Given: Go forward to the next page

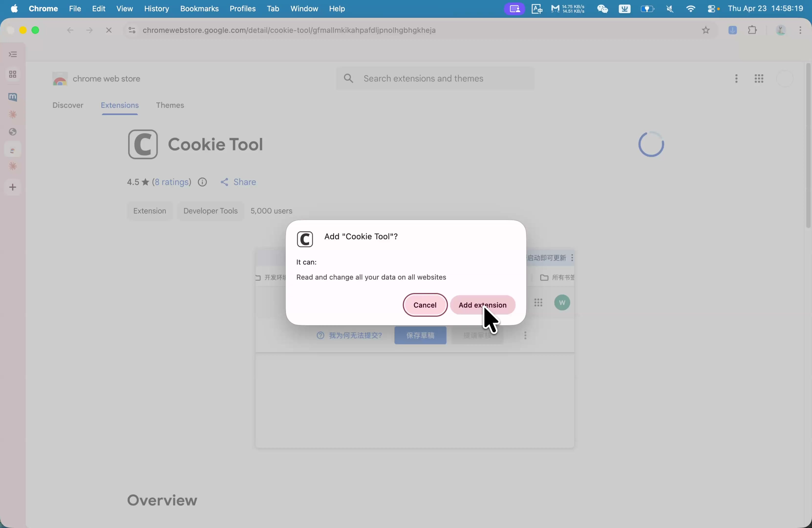Looking at the screenshot, I should point(89,31).
